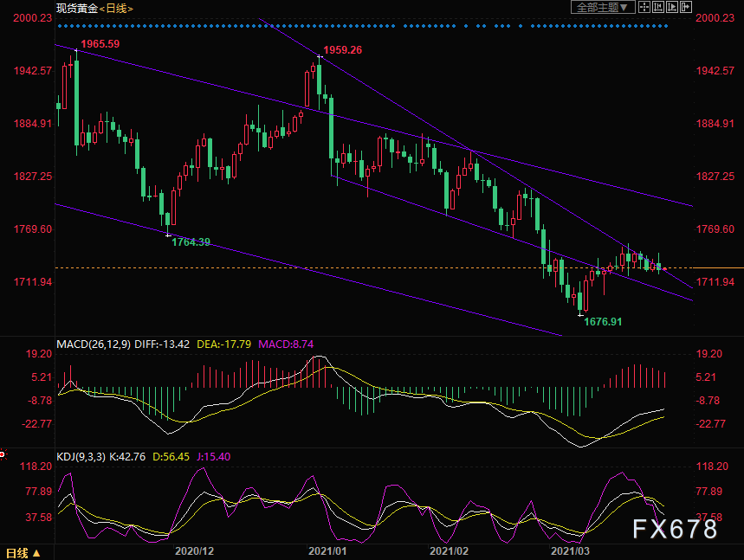The height and width of the screenshot is (560, 744).
Task: Click the J:15.40 value
Action: tap(214, 457)
